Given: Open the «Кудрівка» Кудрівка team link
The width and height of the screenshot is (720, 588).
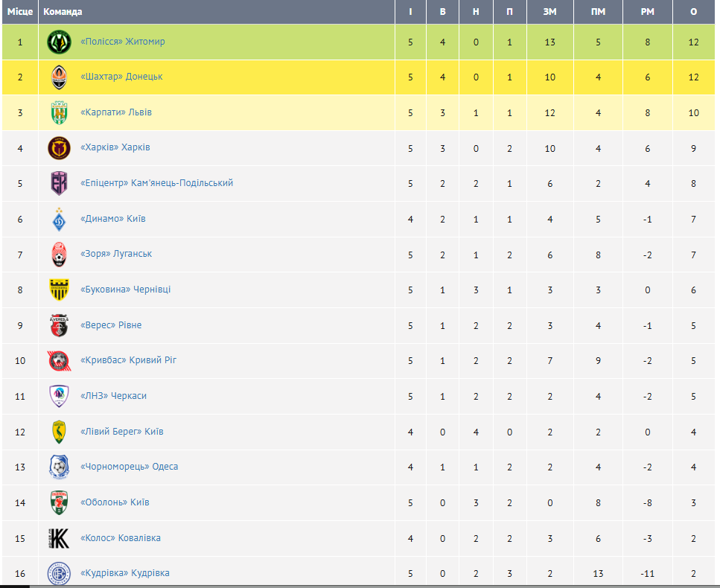Looking at the screenshot, I should click(125, 573).
